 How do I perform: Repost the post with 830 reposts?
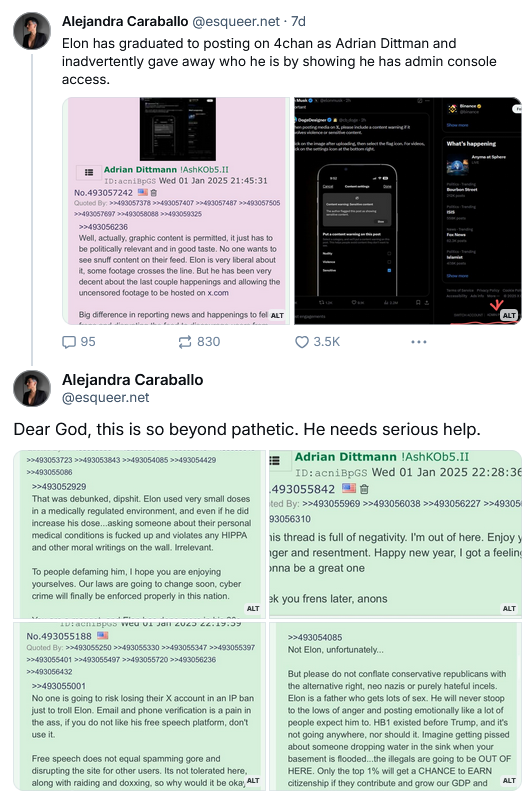point(185,342)
